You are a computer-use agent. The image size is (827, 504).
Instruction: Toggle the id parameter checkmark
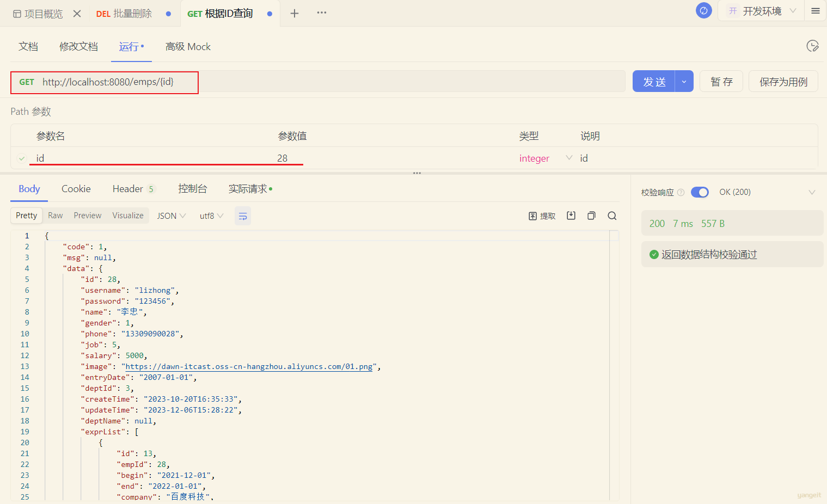[x=22, y=158]
